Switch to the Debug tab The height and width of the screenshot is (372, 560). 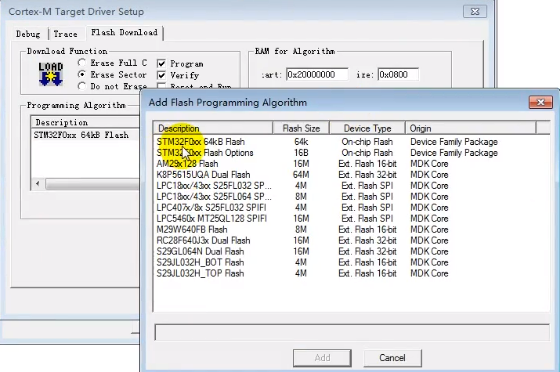(x=28, y=34)
